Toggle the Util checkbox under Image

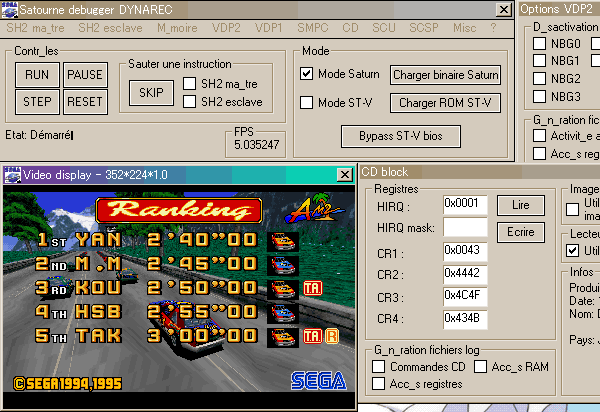pyautogui.click(x=572, y=209)
